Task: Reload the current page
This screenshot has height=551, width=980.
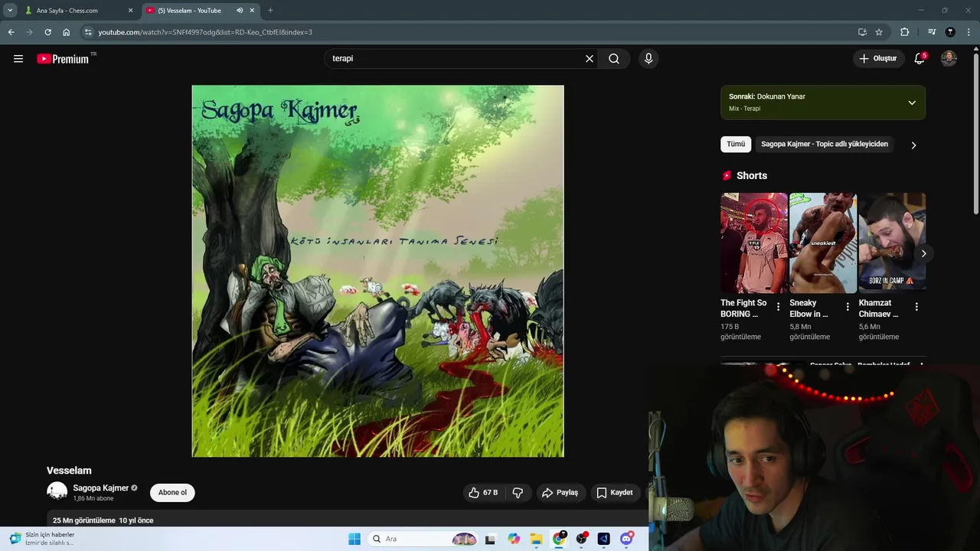Action: (47, 32)
